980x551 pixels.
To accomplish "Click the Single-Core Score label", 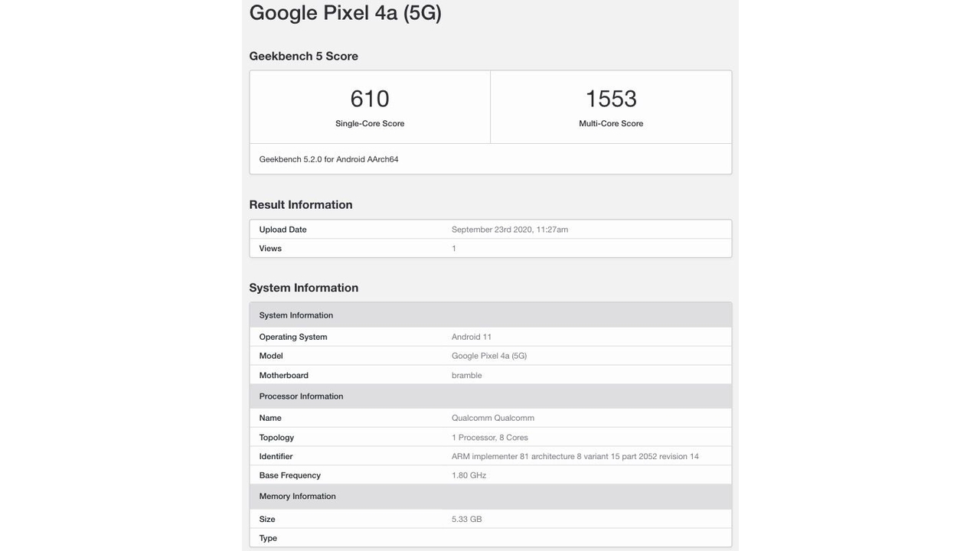I will coord(370,123).
